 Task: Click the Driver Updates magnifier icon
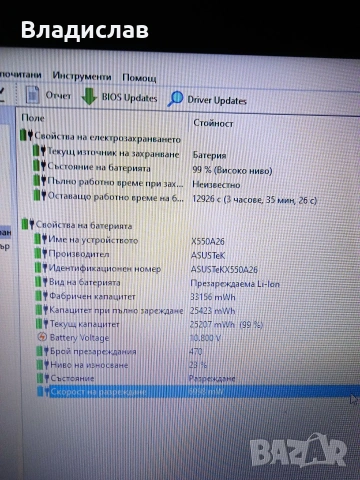click(175, 99)
